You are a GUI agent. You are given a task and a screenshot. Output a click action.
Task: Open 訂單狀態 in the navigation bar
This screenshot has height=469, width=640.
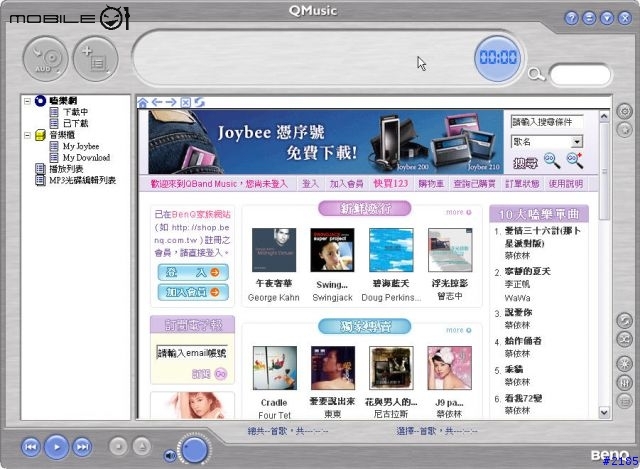point(522,184)
